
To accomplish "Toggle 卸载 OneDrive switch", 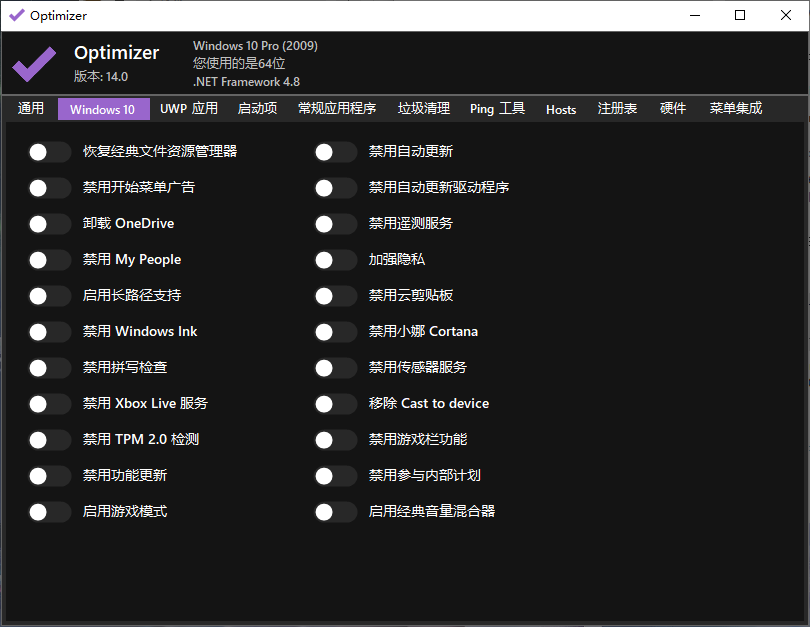I will click(50, 224).
